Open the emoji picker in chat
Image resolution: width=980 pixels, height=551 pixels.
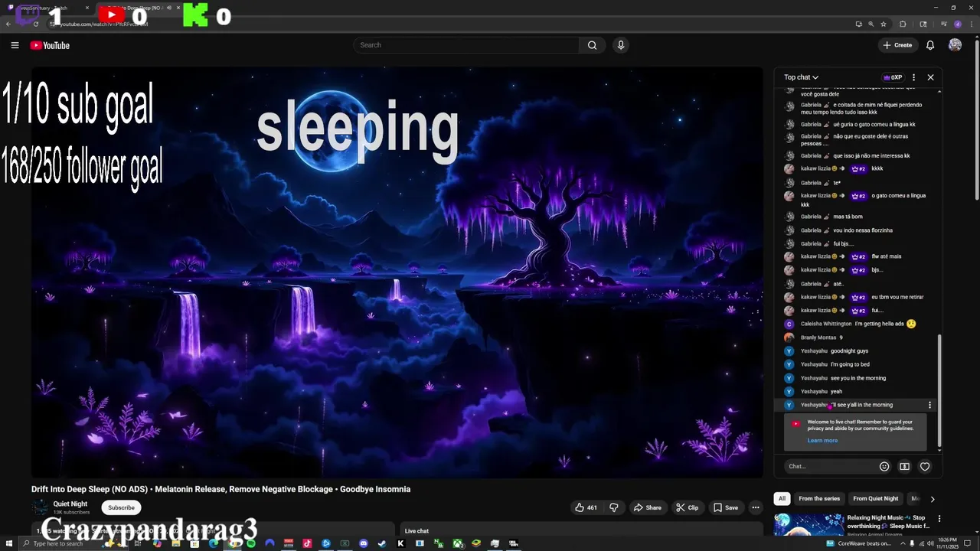(884, 466)
